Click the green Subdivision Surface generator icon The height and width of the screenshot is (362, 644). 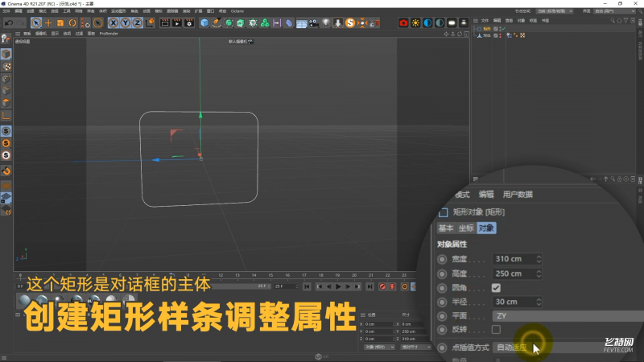pyautogui.click(x=229, y=23)
